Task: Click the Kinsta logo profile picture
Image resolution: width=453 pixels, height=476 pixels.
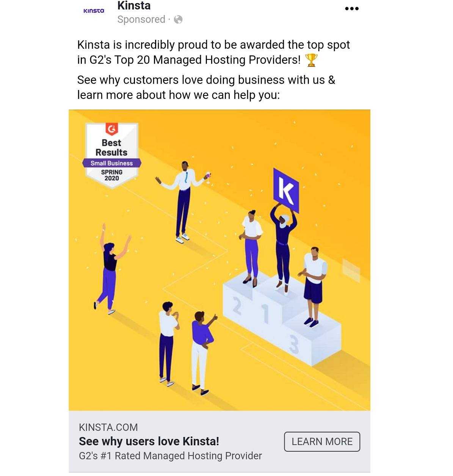Action: (x=94, y=11)
